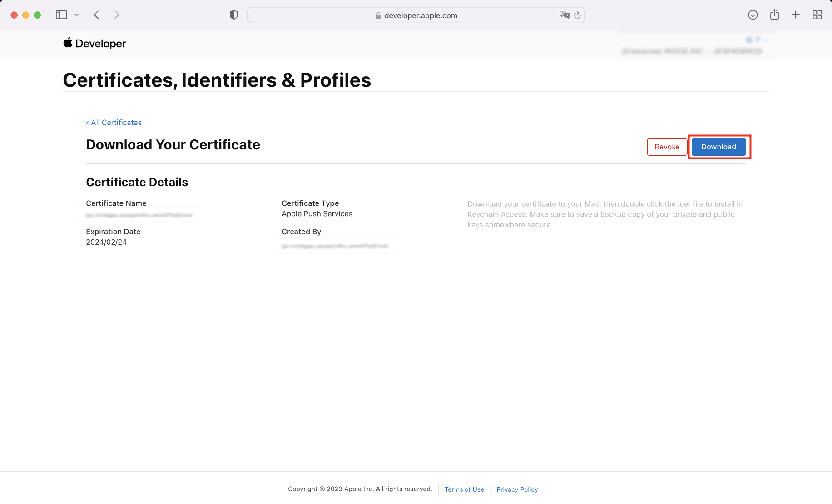The image size is (832, 504).
Task: Click the red Revoke button
Action: [667, 147]
